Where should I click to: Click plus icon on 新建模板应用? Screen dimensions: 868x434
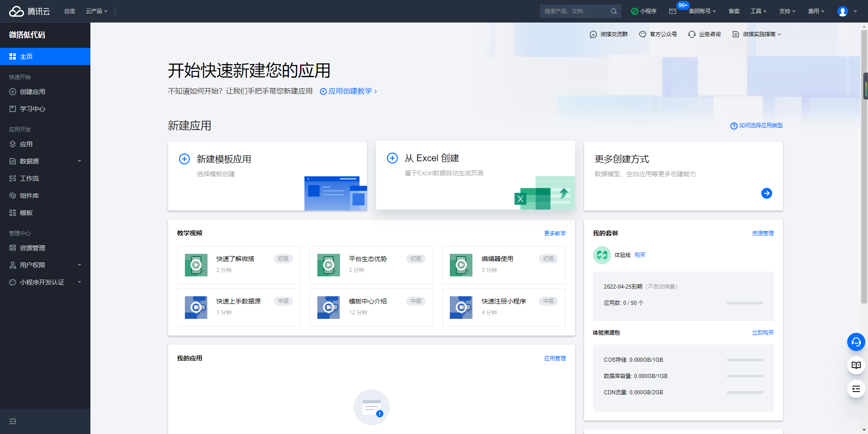[184, 159]
